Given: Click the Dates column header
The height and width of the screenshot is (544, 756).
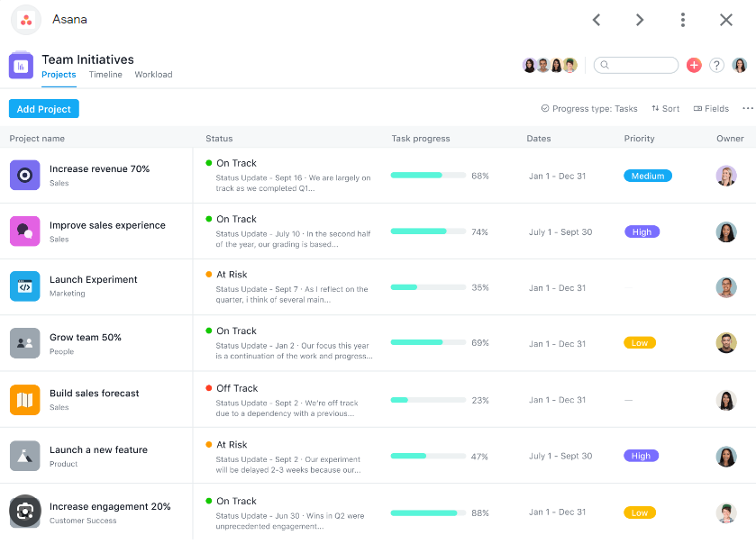Looking at the screenshot, I should [539, 139].
